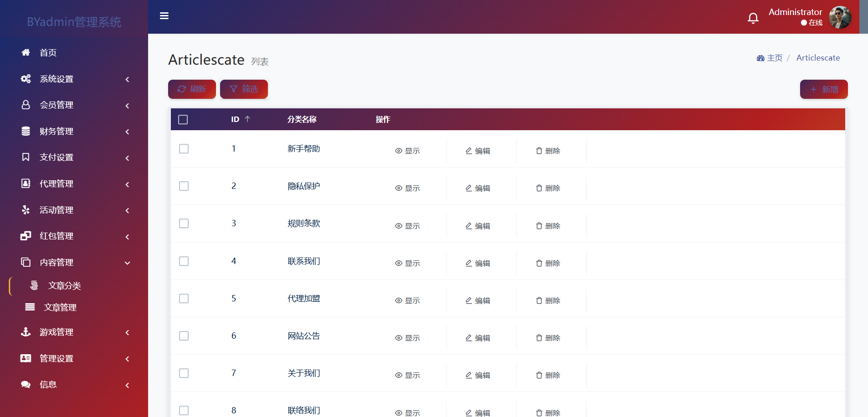Viewport: 868px width, 417px height.
Task: Open notifications bell icon
Action: point(753,18)
